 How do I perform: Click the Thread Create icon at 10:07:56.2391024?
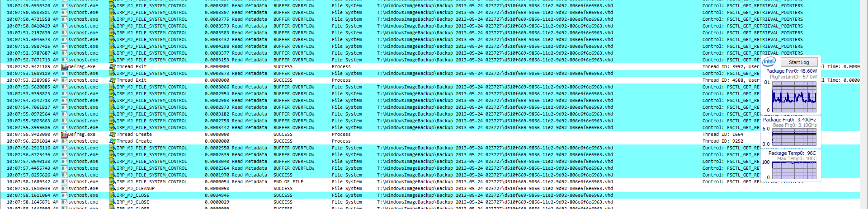113,141
